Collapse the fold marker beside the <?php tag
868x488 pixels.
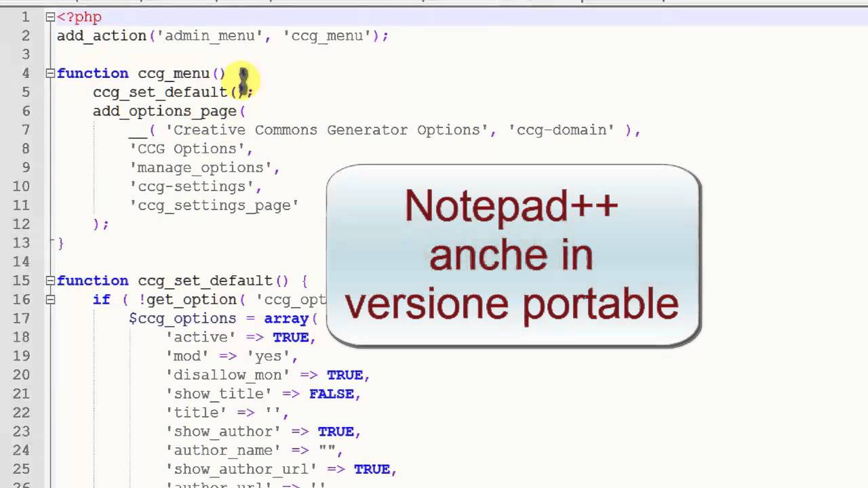click(50, 17)
